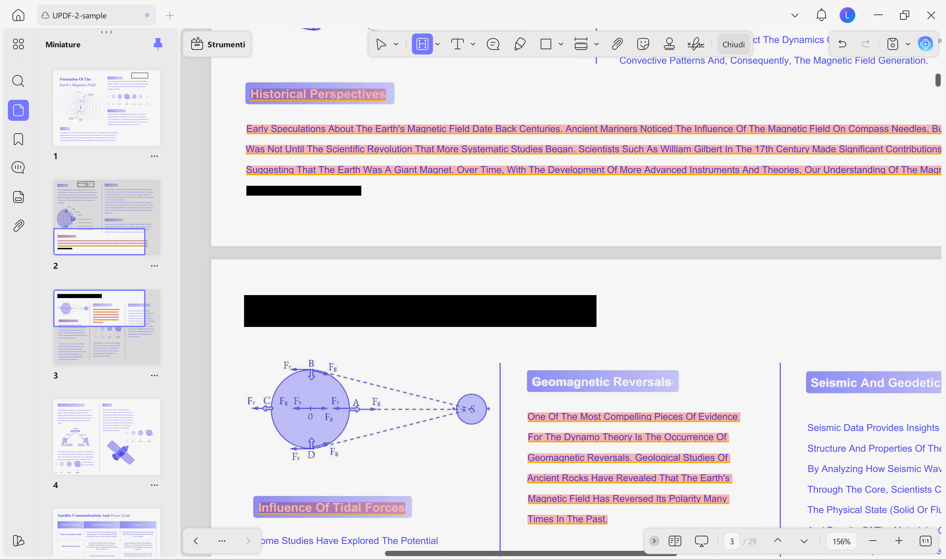Open the Shape tool dropdown arrow
The width and height of the screenshot is (946, 560).
561,44
